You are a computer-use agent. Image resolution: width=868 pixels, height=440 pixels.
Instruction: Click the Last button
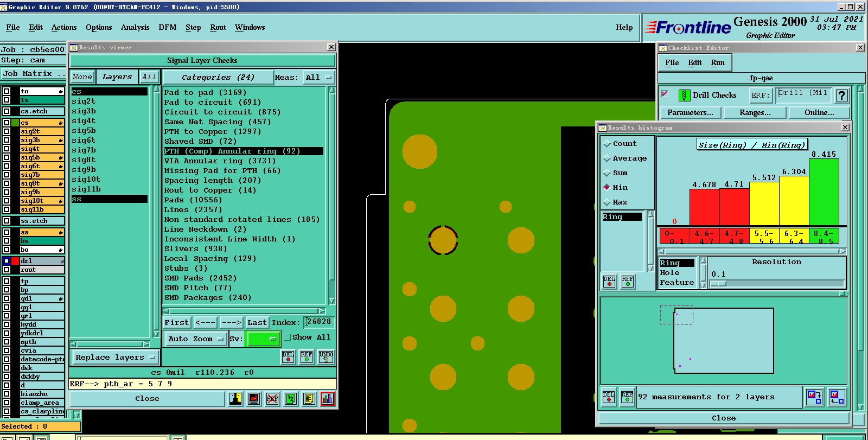[x=257, y=322]
